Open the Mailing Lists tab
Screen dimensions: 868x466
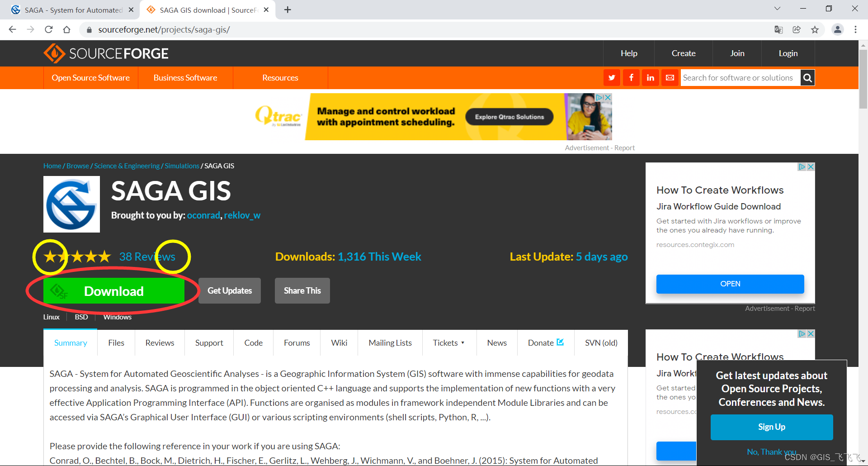pyautogui.click(x=390, y=343)
